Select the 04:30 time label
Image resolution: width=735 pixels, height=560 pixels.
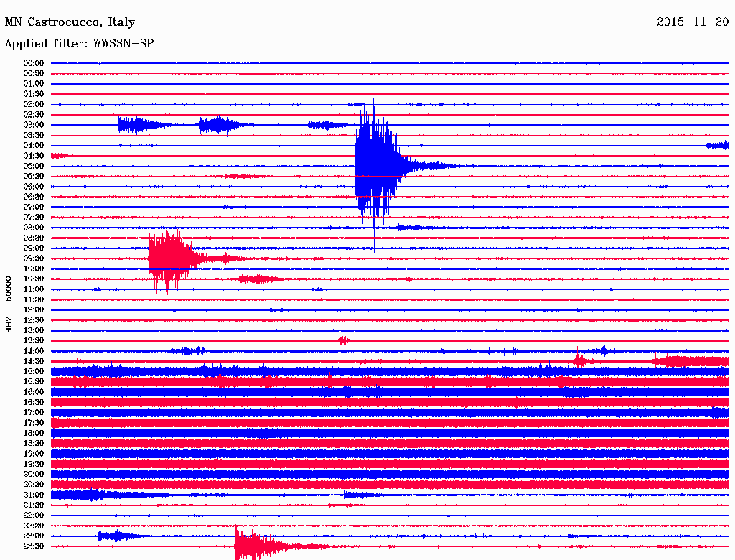click(34, 156)
